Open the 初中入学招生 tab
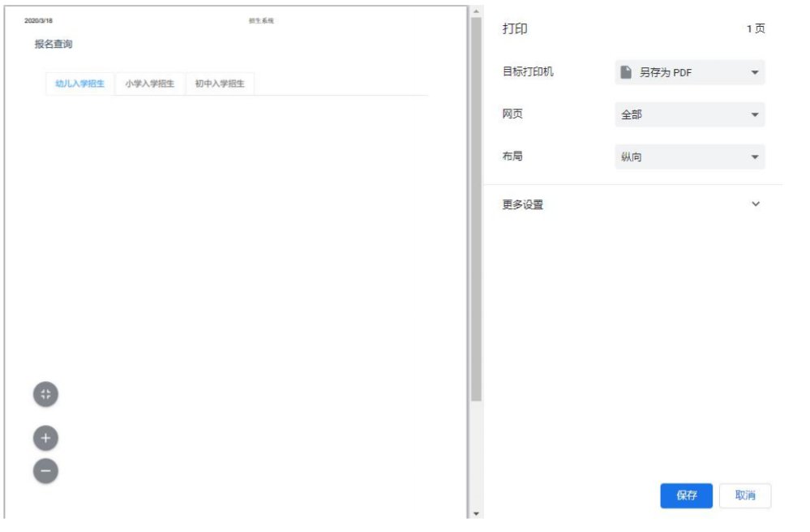Screen dimensions: 810x532 click(x=220, y=84)
